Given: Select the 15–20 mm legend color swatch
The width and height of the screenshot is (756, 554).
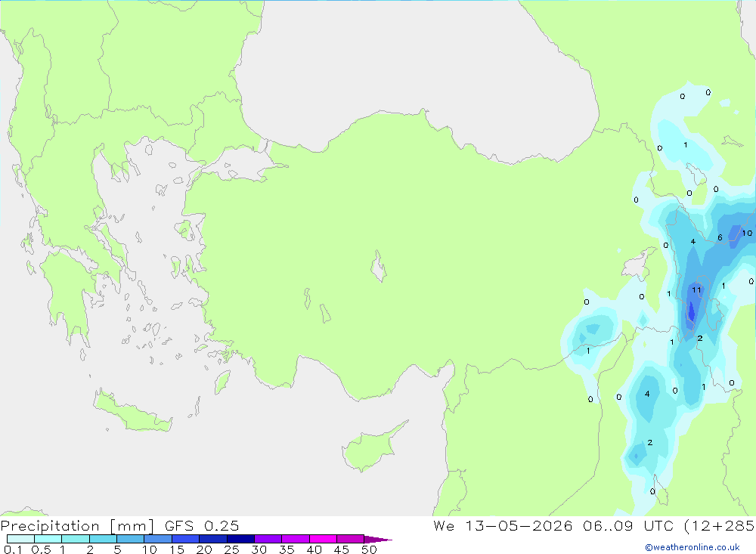Looking at the screenshot, I should [x=186, y=539].
